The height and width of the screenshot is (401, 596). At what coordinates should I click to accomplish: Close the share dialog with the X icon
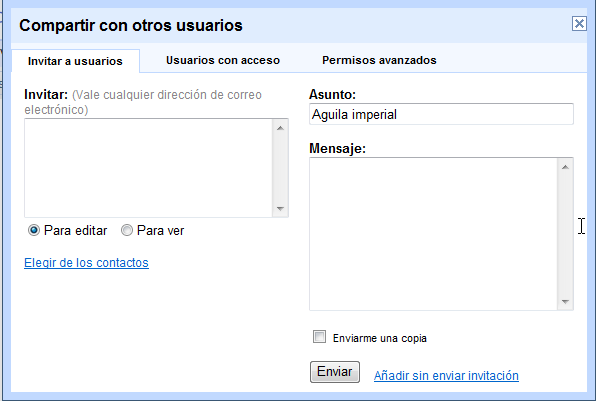tap(579, 24)
